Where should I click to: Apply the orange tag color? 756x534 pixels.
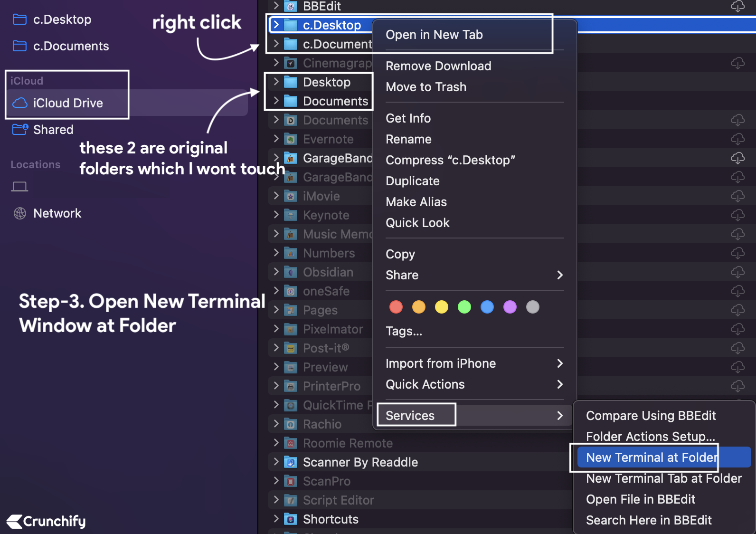[x=419, y=307]
